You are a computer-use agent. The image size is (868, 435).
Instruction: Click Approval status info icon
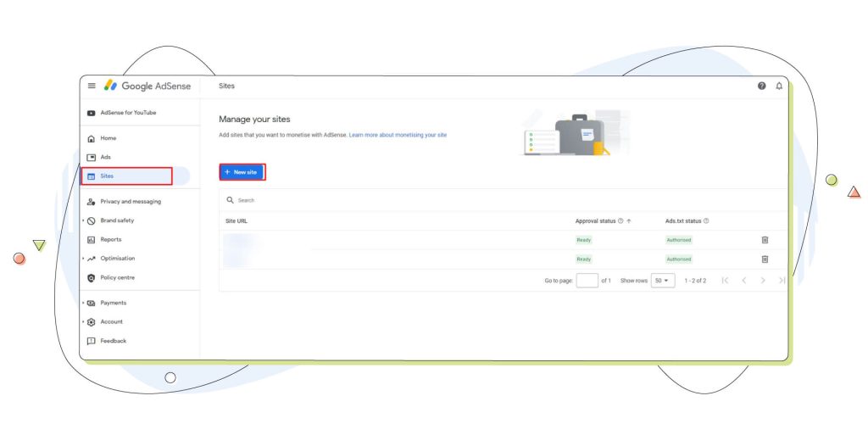tap(620, 220)
